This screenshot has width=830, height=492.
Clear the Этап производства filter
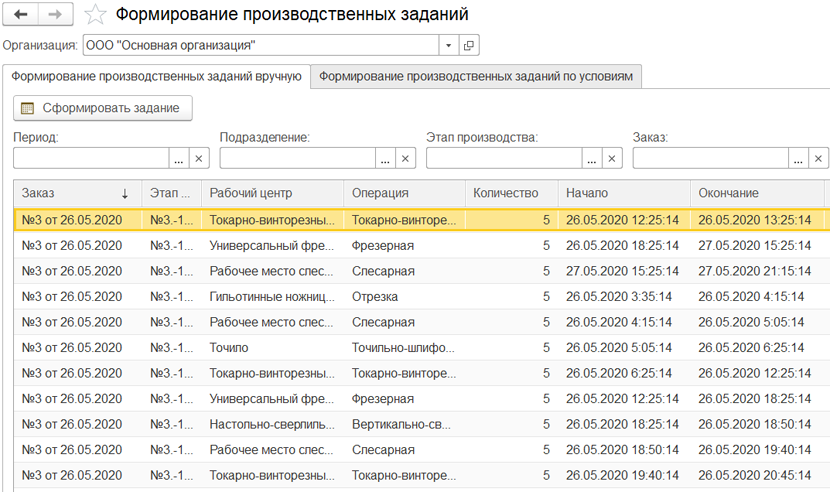click(x=612, y=158)
